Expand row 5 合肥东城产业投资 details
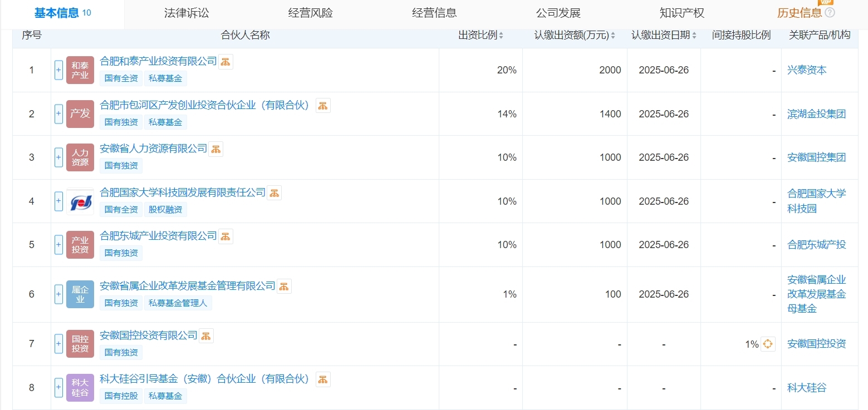The image size is (868, 410). (58, 245)
